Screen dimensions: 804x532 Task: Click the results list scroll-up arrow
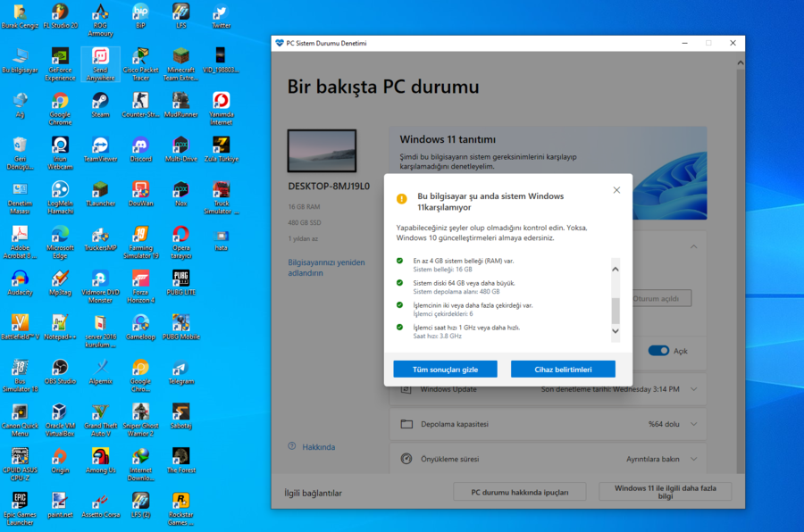616,269
